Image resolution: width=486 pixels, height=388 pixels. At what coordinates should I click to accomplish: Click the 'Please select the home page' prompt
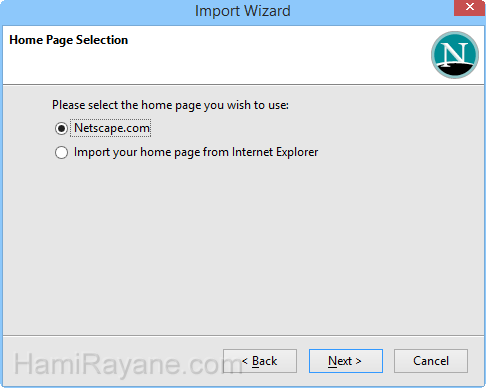pos(170,105)
